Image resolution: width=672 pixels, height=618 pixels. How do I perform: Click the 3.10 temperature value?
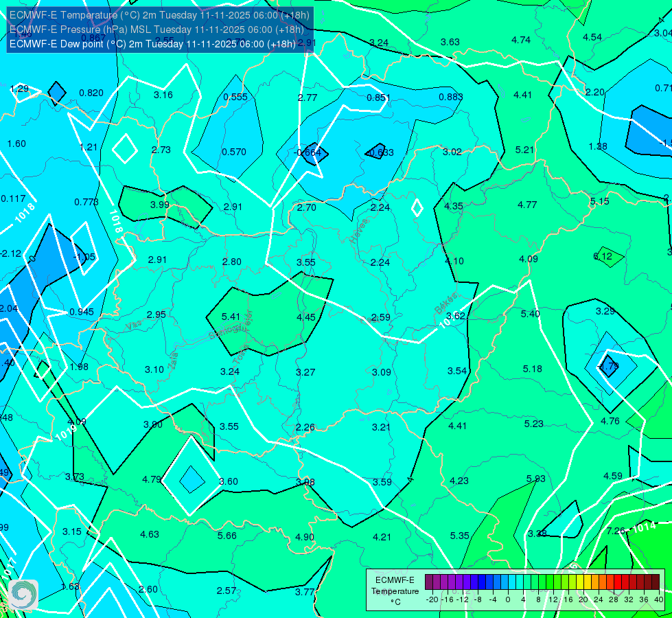pyautogui.click(x=154, y=369)
